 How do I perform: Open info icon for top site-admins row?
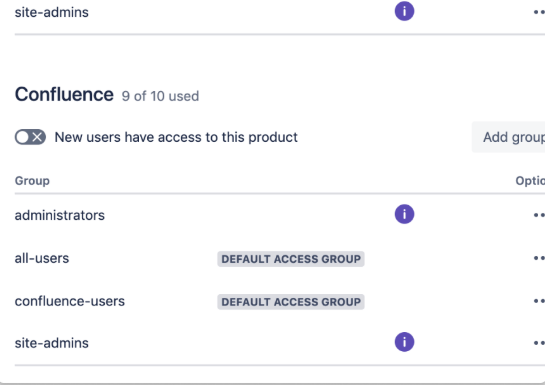pyautogui.click(x=404, y=11)
